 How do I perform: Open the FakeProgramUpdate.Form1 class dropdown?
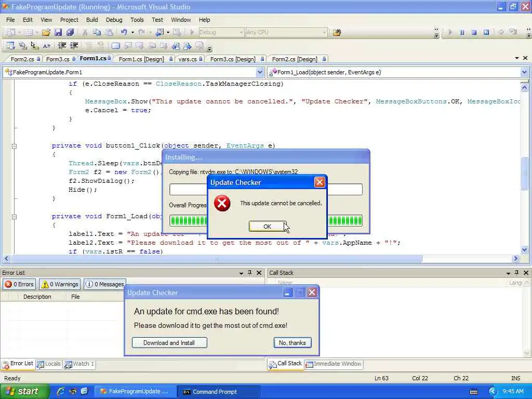(260, 72)
